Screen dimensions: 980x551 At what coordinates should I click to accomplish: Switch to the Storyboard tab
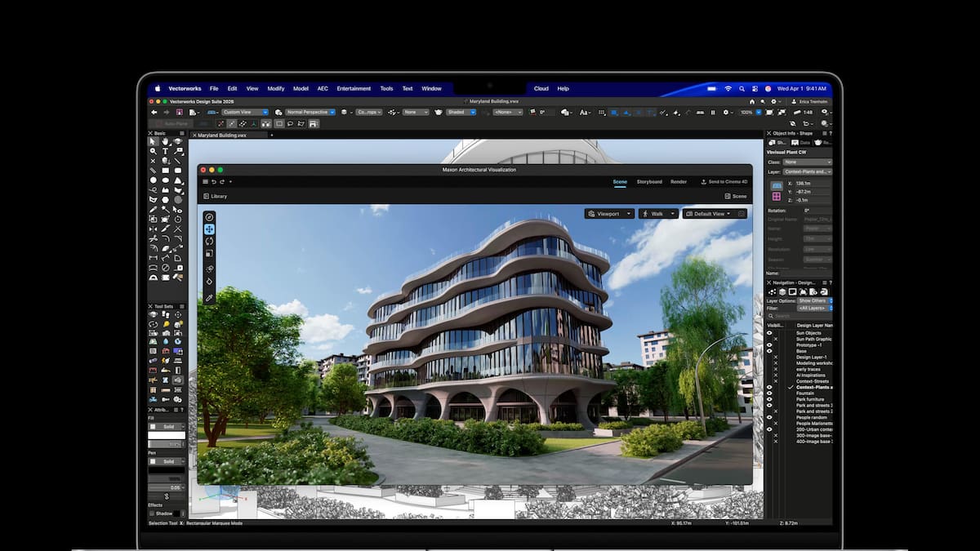click(x=649, y=181)
